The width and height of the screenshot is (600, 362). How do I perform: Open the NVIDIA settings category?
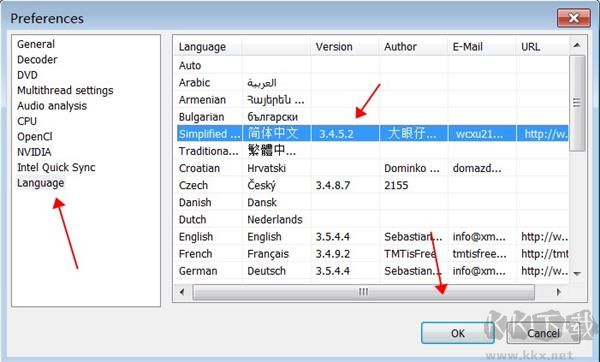tap(34, 152)
